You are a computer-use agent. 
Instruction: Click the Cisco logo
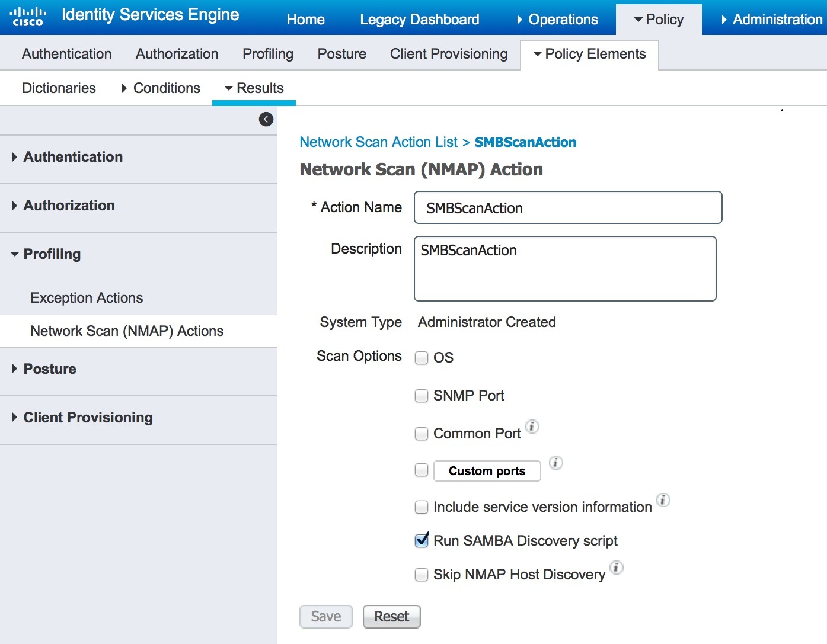click(x=28, y=17)
